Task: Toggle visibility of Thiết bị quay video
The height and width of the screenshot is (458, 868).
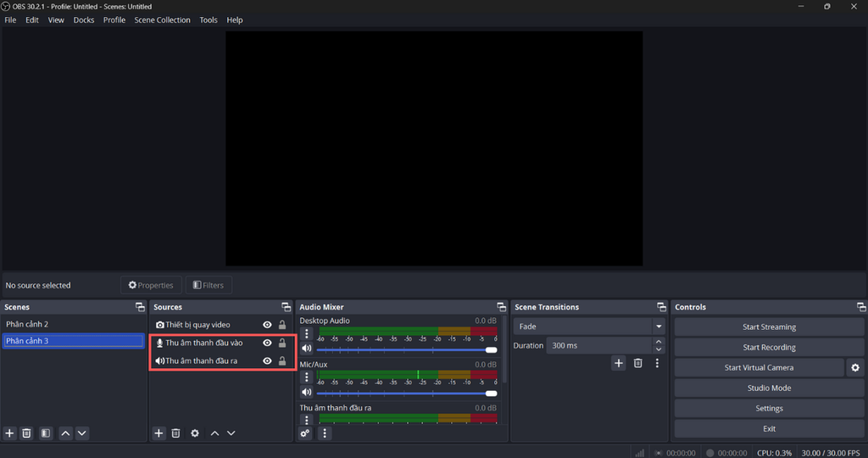Action: [x=267, y=325]
